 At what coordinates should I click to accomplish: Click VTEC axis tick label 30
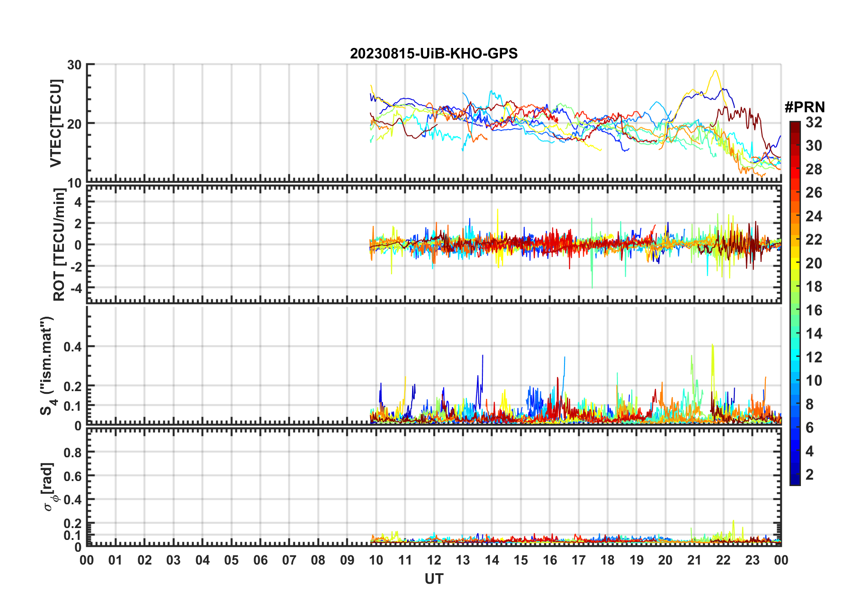(74, 65)
